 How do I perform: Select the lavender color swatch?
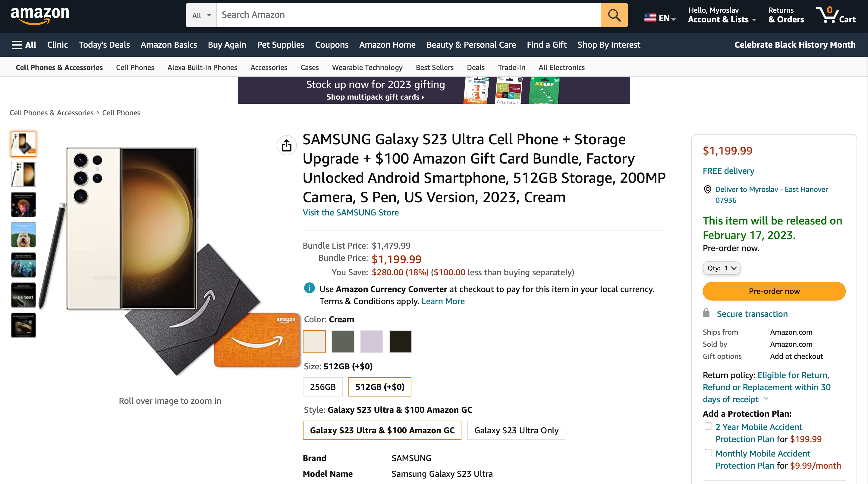tap(372, 341)
